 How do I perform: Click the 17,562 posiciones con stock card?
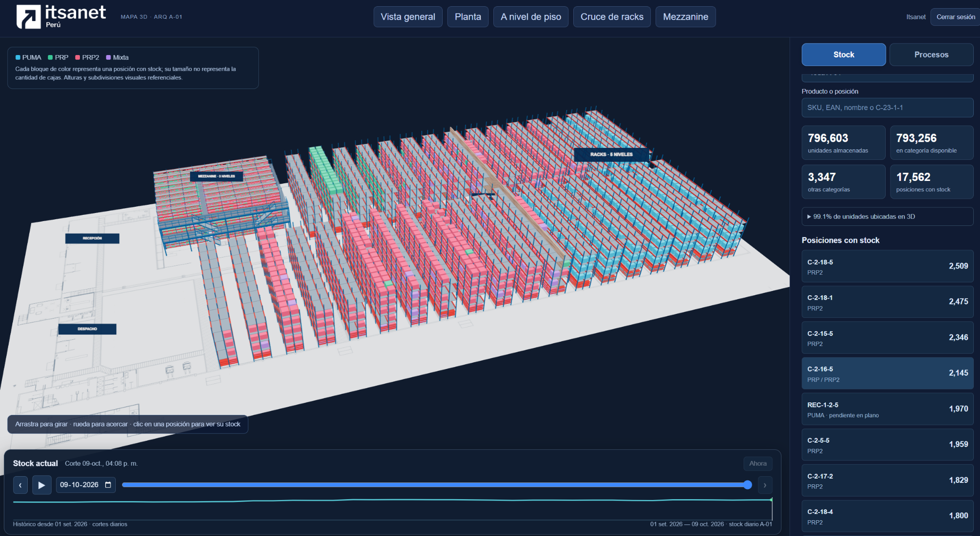932,182
